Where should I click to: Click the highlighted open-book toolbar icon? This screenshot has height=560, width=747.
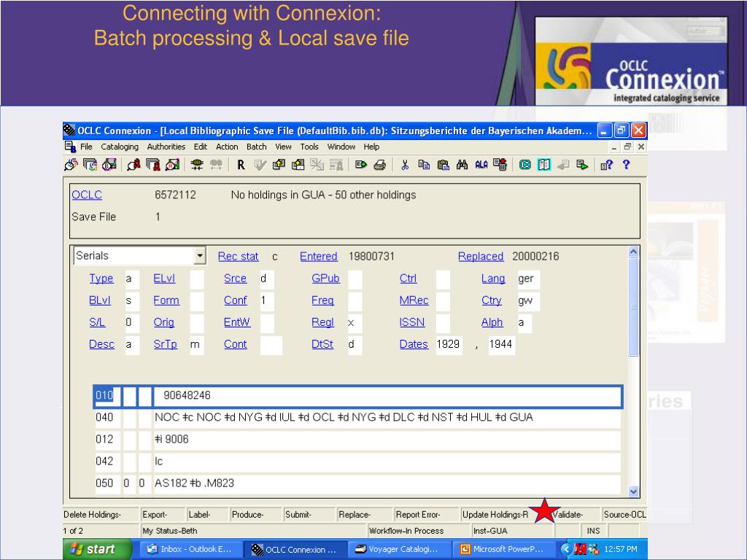(x=544, y=165)
